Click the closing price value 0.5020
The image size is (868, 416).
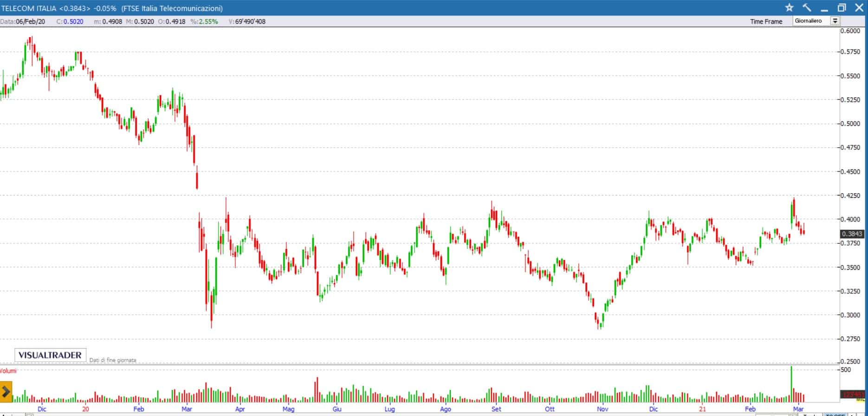coord(73,21)
